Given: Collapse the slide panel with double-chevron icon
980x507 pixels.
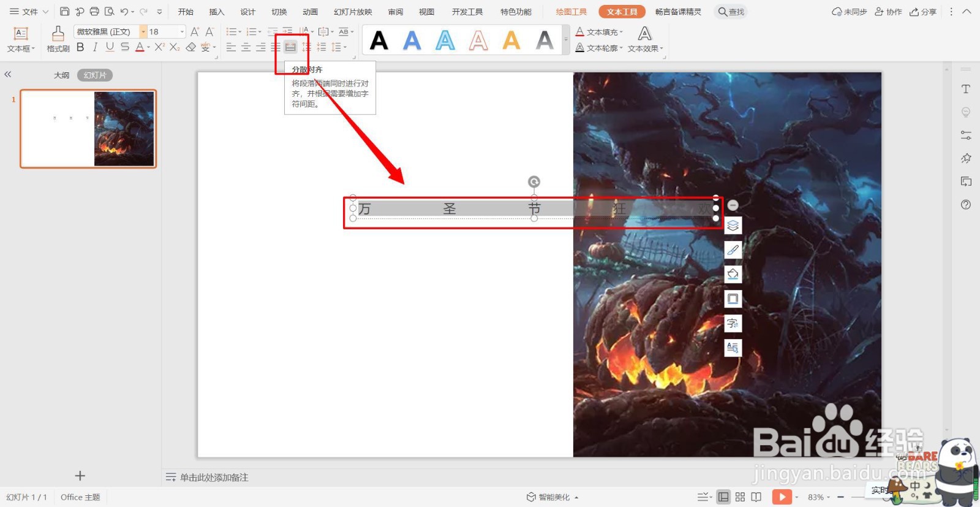Looking at the screenshot, I should click(x=8, y=74).
